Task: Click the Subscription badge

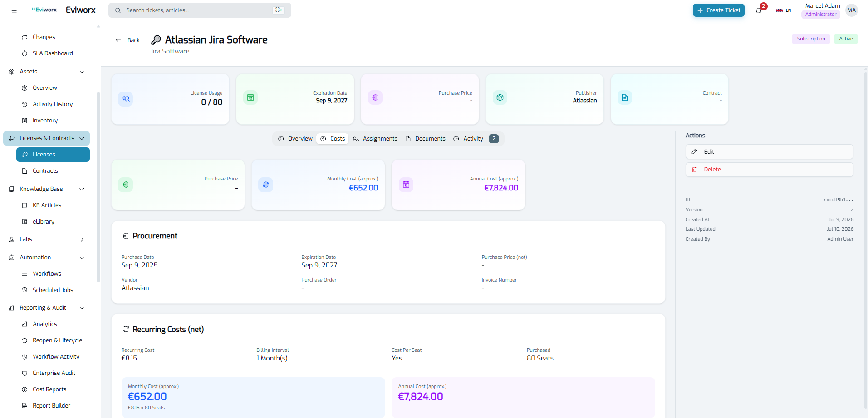Action: 811,39
